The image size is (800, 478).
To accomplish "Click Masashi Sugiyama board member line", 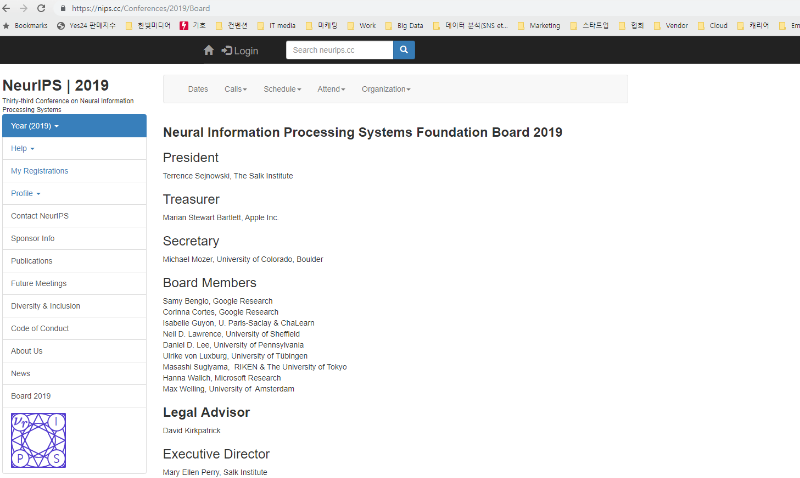I will tap(255, 367).
